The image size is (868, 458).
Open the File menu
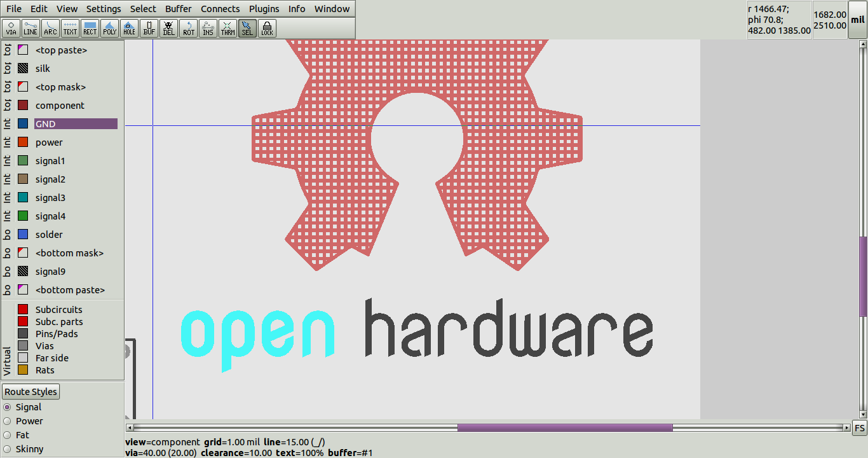(14, 9)
